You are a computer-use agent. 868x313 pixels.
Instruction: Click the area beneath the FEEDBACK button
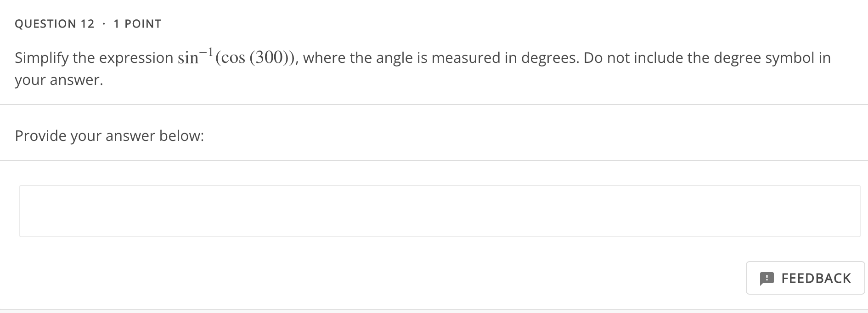point(805,303)
